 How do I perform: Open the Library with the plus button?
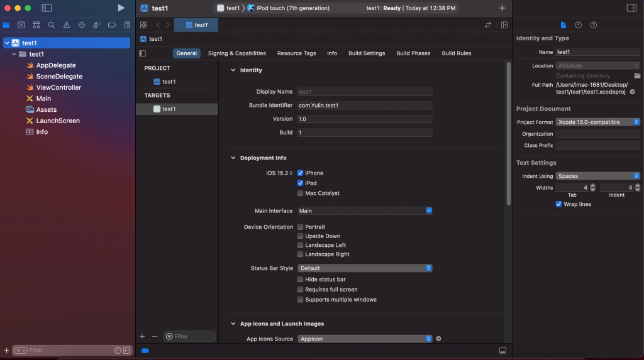(502, 8)
